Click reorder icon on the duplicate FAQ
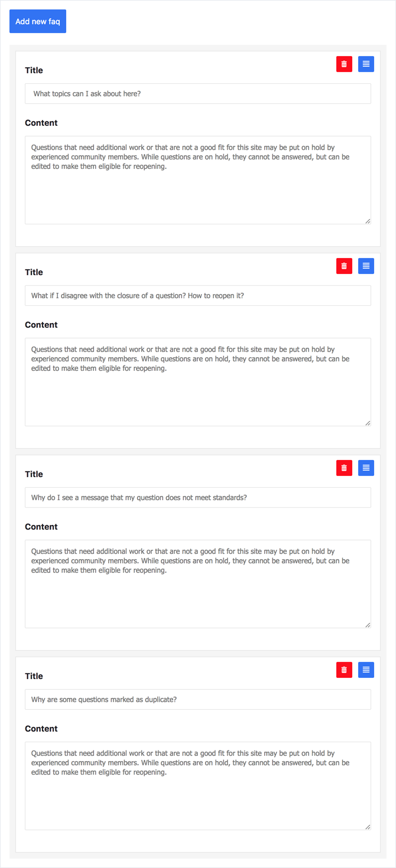 click(x=366, y=670)
